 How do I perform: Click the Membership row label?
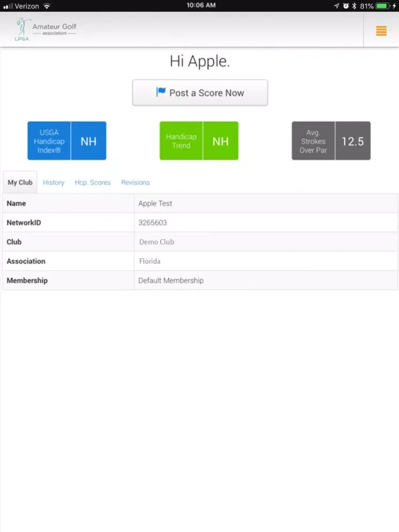[x=27, y=280]
